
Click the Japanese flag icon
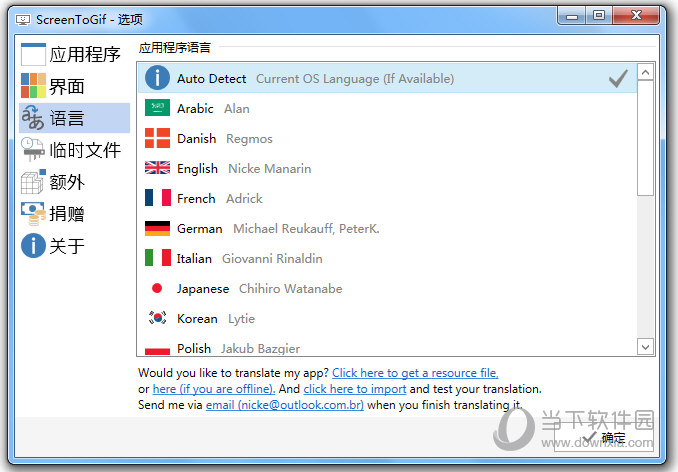(x=157, y=288)
